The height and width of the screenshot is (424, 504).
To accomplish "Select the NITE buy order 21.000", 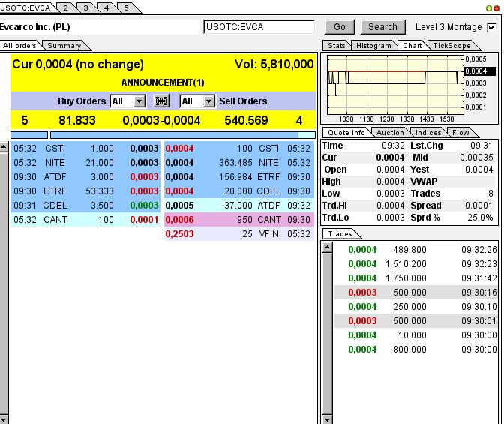I will pyautogui.click(x=85, y=162).
